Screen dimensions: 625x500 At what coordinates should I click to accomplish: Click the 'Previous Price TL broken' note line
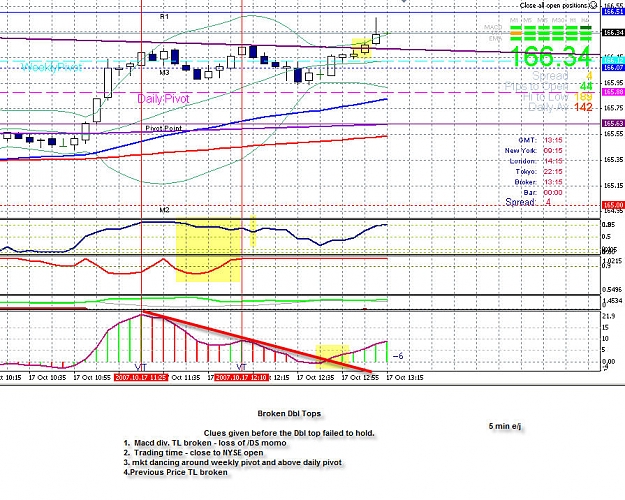(176, 472)
